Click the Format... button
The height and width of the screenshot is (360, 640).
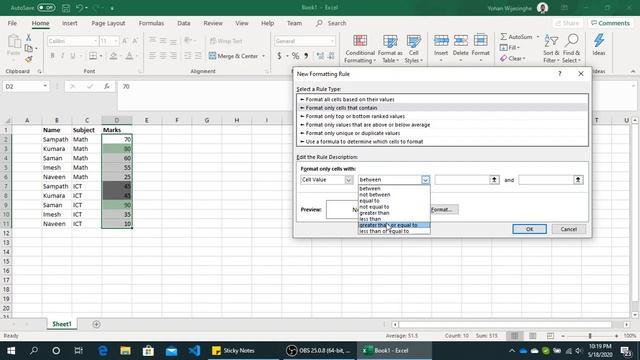(444, 209)
